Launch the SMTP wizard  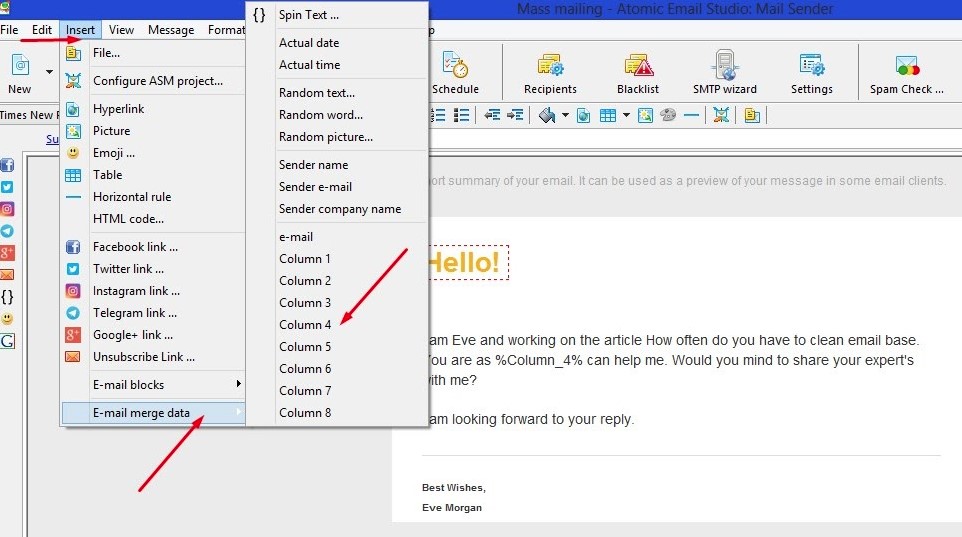(725, 72)
